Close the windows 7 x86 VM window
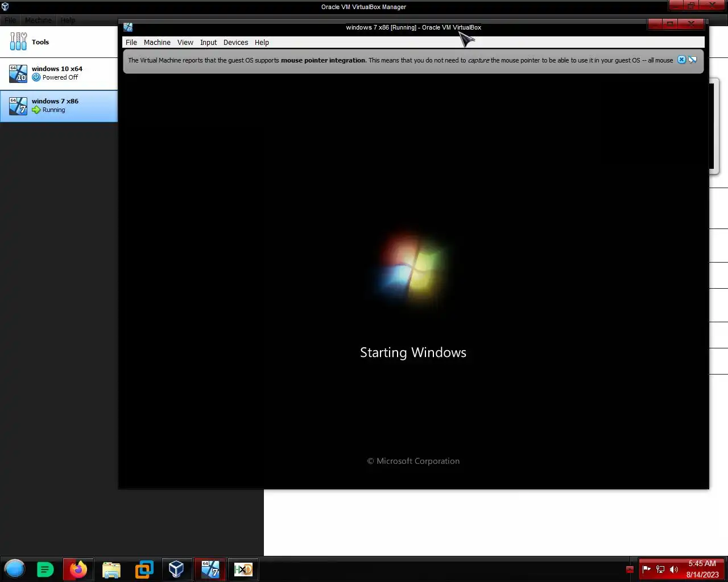The height and width of the screenshot is (582, 728). tap(691, 24)
